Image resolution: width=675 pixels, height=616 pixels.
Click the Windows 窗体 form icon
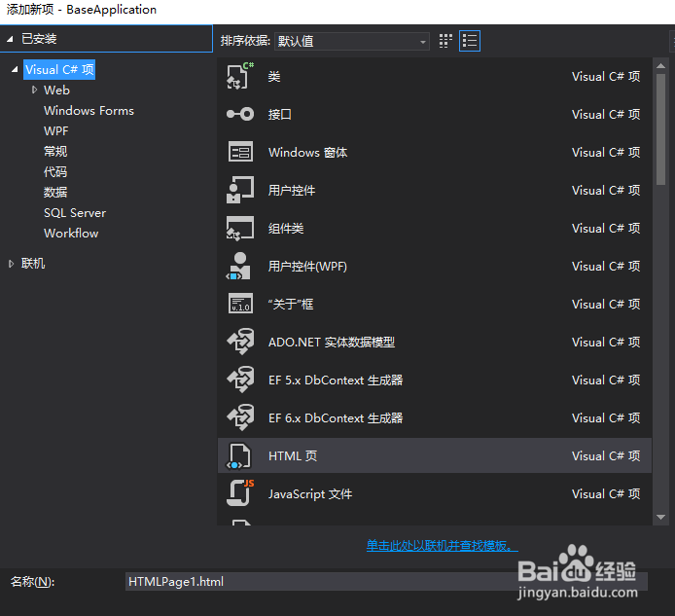point(240,152)
